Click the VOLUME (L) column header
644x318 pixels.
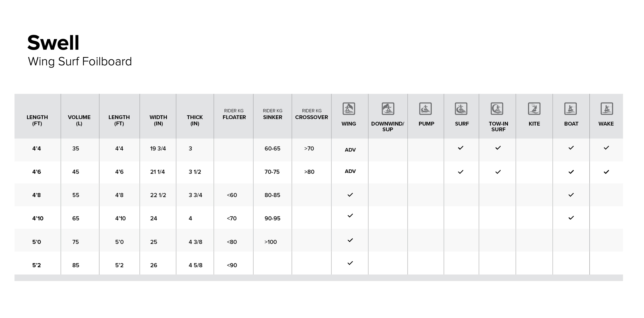point(79,120)
